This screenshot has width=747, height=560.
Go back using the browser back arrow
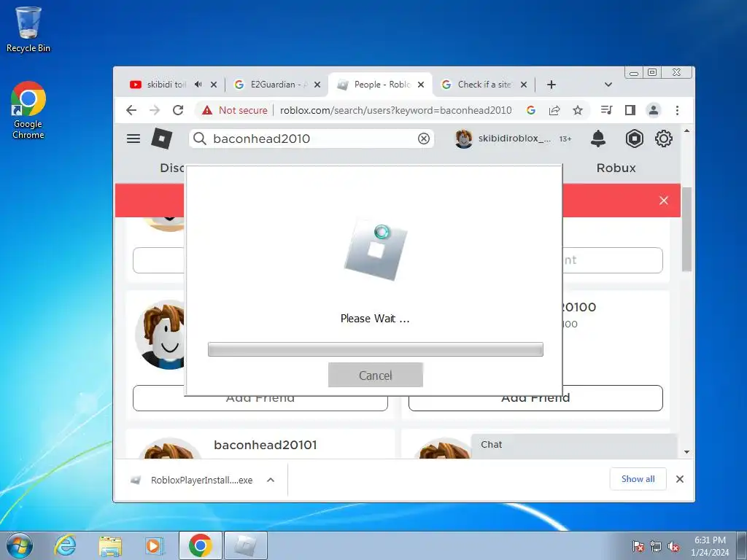click(131, 111)
